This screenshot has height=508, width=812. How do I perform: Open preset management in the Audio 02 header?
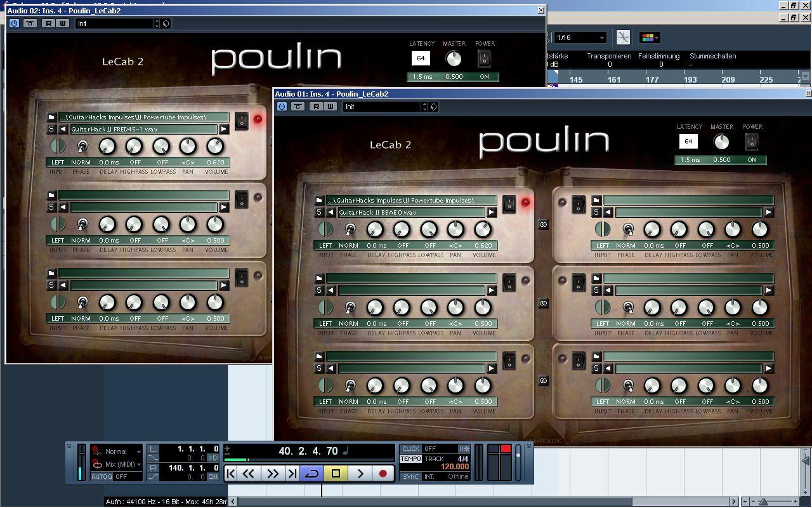coord(166,23)
